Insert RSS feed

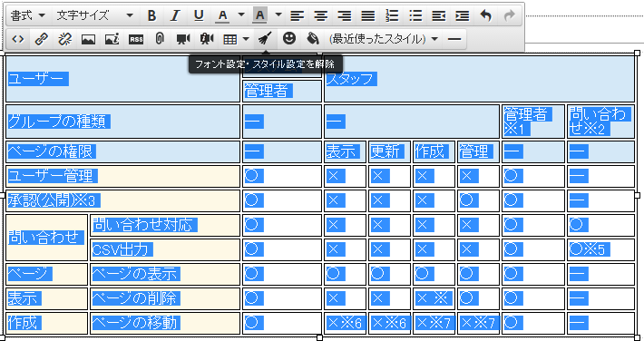point(136,39)
